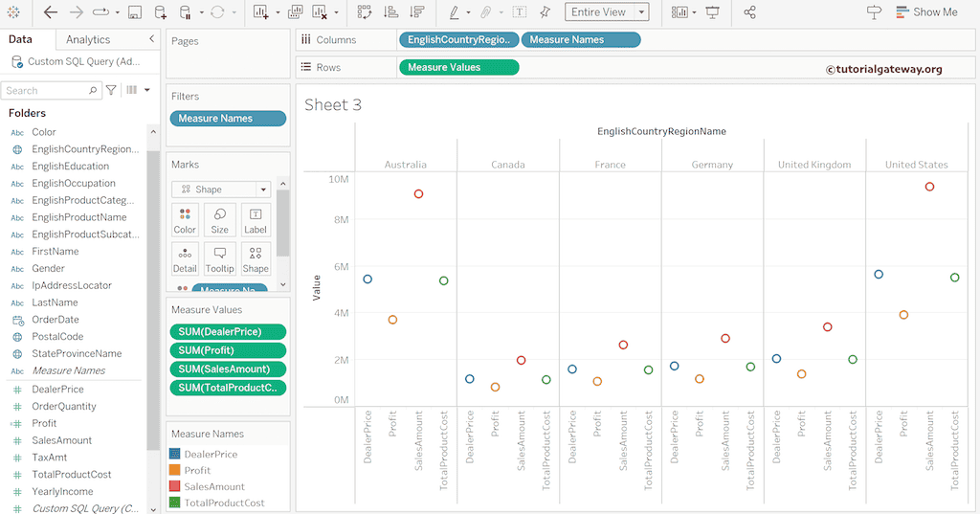The width and height of the screenshot is (980, 514).
Task: Open the New Worksheet dropdown arrow
Action: point(278,12)
